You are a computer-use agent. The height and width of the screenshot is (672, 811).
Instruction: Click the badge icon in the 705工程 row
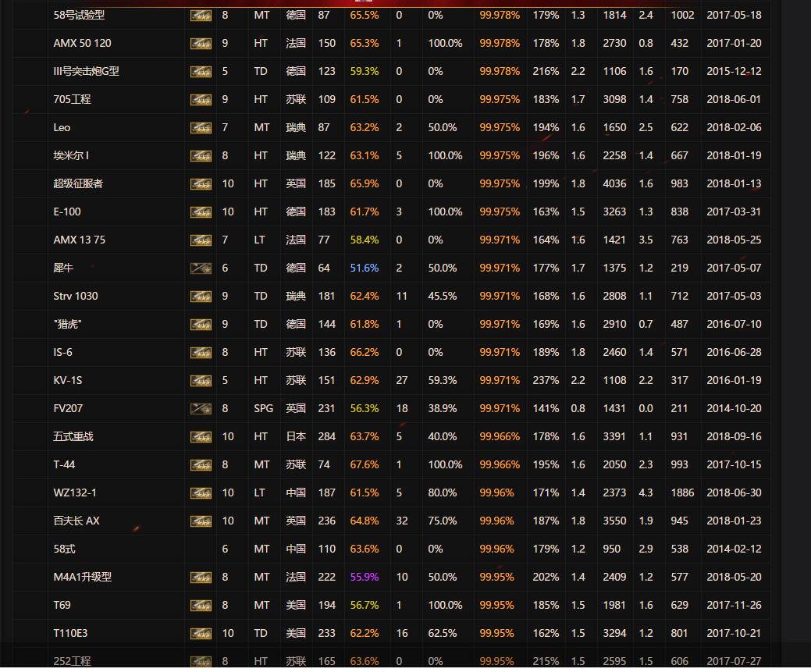coord(201,99)
